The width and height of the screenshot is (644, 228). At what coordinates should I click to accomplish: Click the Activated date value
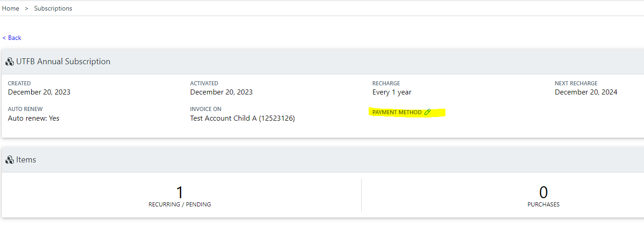tap(221, 92)
